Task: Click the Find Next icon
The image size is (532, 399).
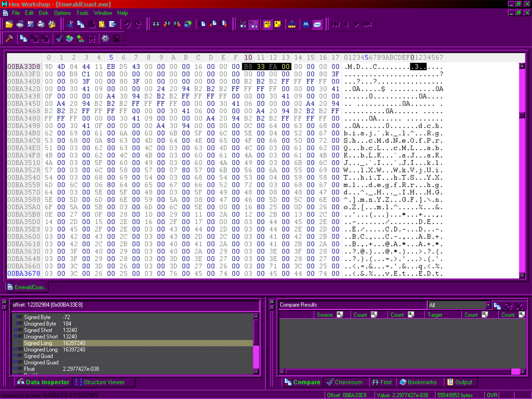Action: coord(177,24)
